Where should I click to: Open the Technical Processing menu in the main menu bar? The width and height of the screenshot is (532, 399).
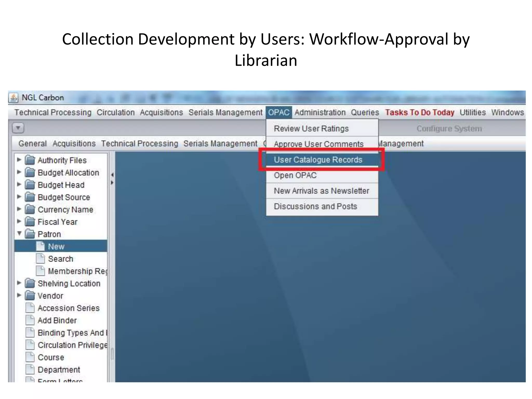tap(53, 112)
